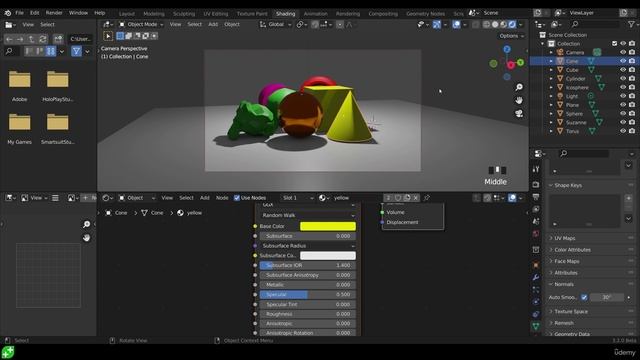Collapse the Collection in outliner
Image resolution: width=640 pixels, height=360 pixels.
pos(542,44)
